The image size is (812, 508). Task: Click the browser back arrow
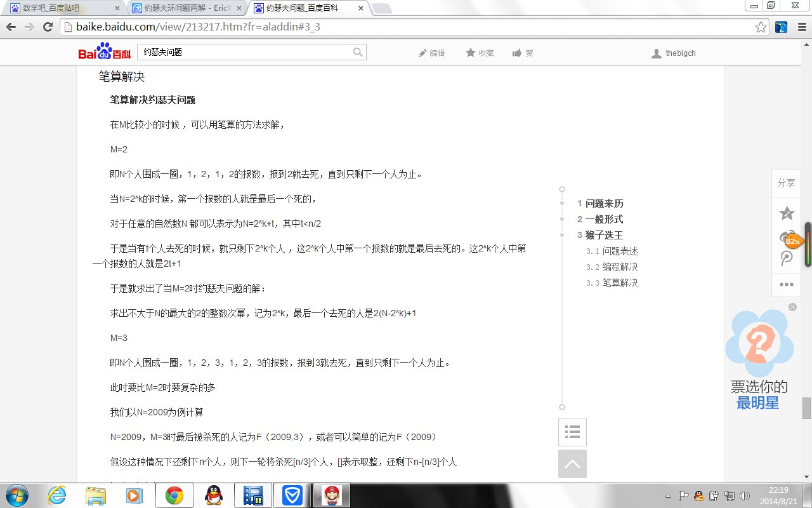point(11,27)
